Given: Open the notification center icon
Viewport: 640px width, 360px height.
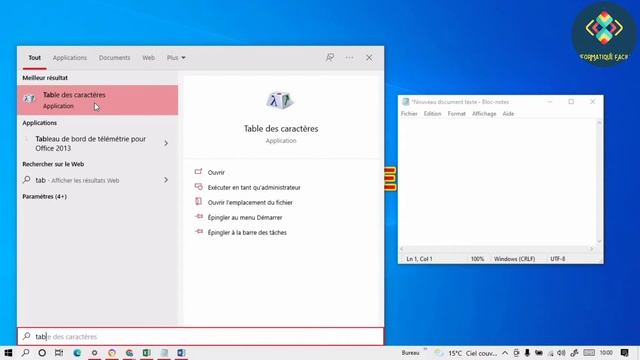Looking at the screenshot, I should click(624, 353).
